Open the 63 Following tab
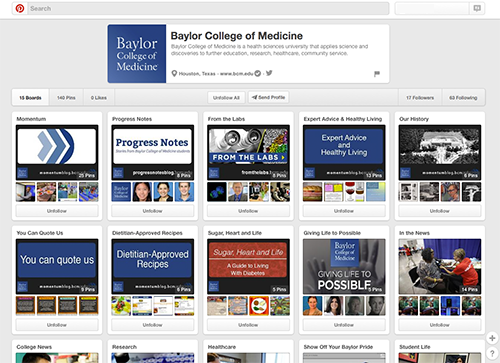This screenshot has height=363, width=500. 463,98
